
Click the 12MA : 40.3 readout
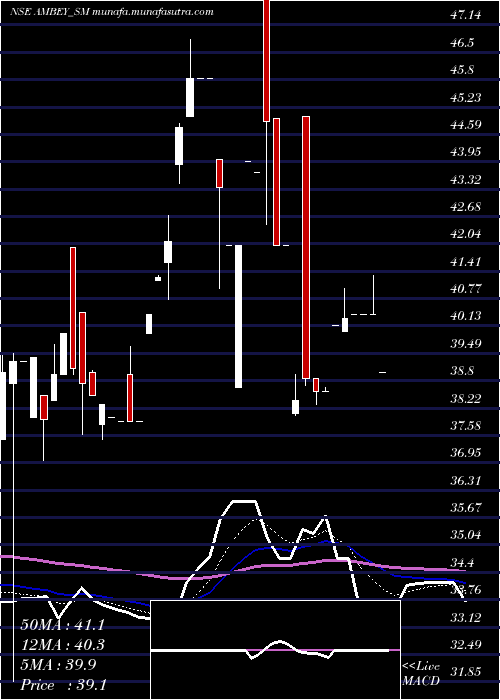pos(62,645)
